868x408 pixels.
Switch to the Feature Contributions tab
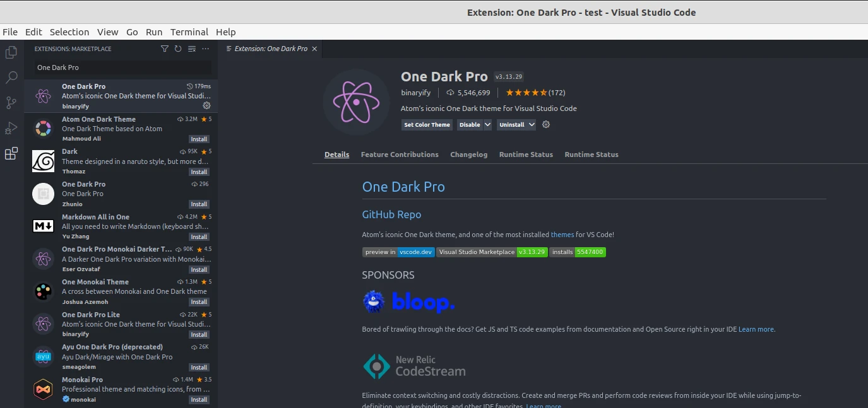pyautogui.click(x=399, y=154)
